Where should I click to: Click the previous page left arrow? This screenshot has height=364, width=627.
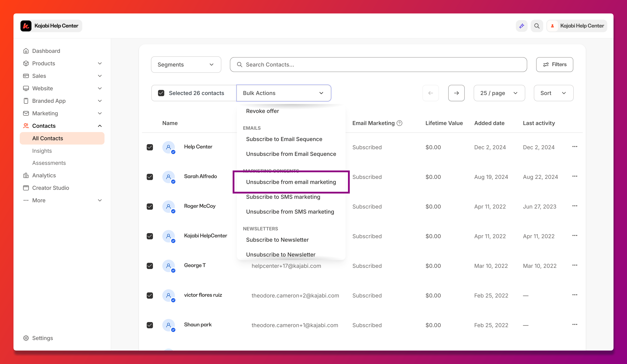coord(431,93)
